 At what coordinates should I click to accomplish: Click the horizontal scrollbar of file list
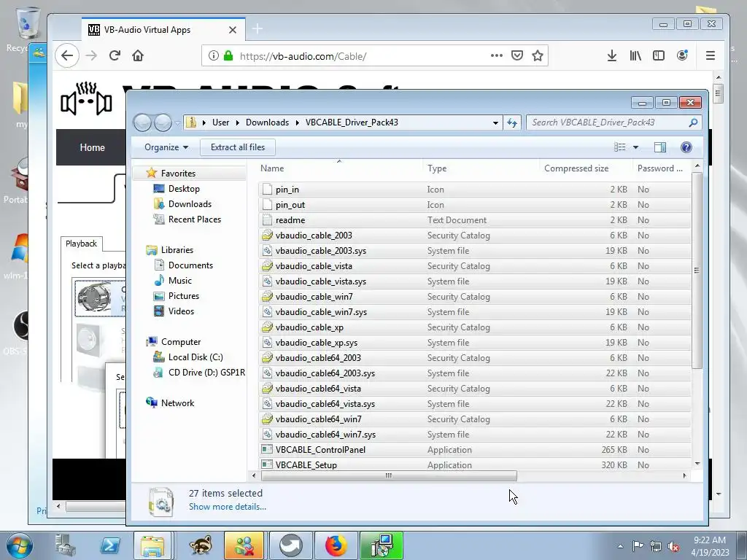coord(389,475)
